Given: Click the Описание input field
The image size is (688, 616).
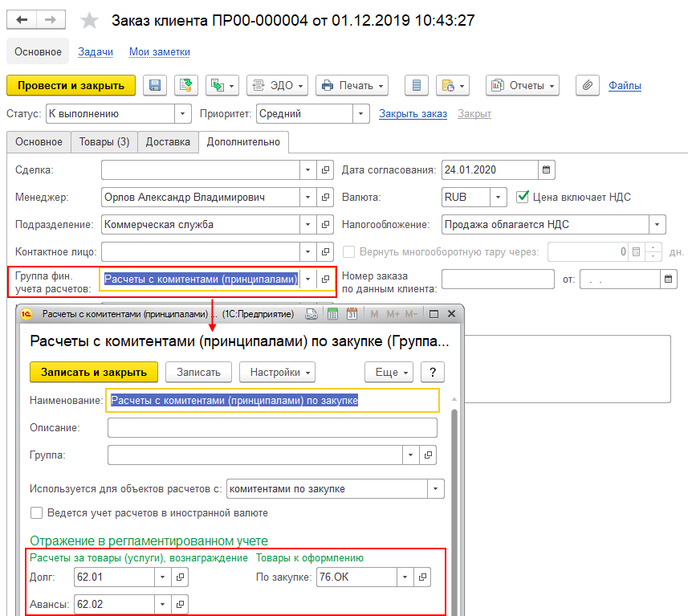Looking at the screenshot, I should point(272,427).
